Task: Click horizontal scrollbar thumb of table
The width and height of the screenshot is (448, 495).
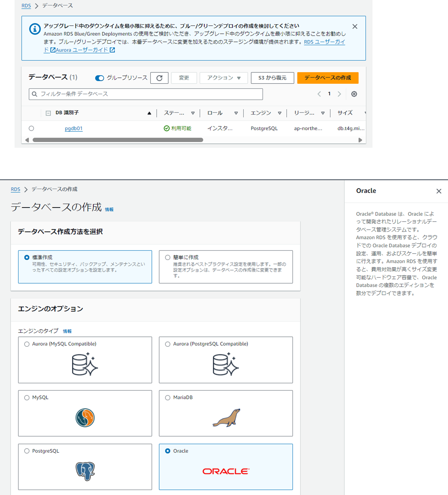Action: point(118,140)
